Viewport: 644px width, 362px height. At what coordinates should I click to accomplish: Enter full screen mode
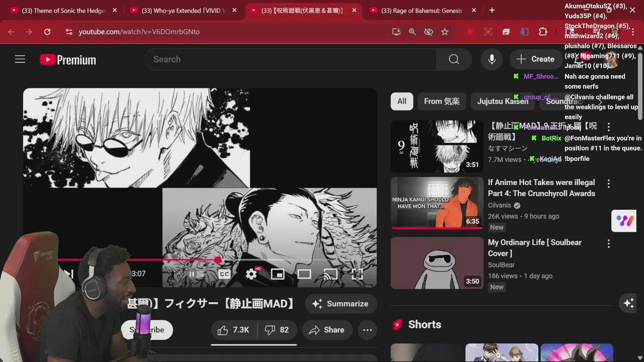pos(357,274)
